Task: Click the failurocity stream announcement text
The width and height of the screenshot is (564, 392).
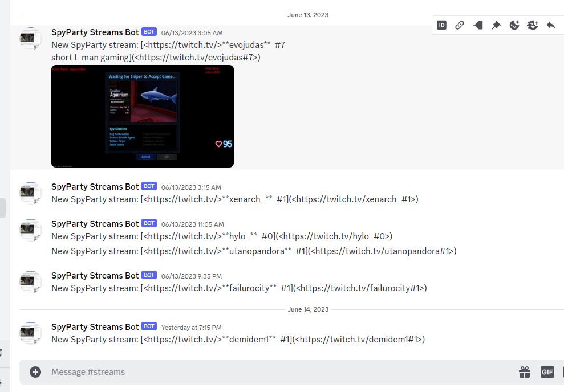Action: click(x=239, y=288)
